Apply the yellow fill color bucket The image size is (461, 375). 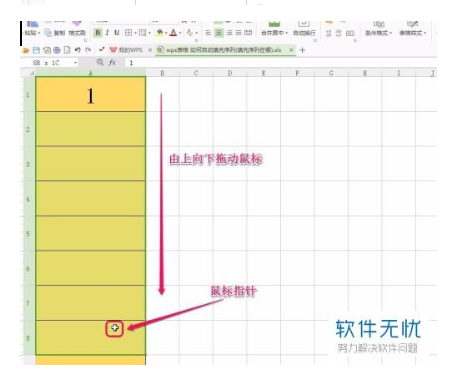[160, 33]
